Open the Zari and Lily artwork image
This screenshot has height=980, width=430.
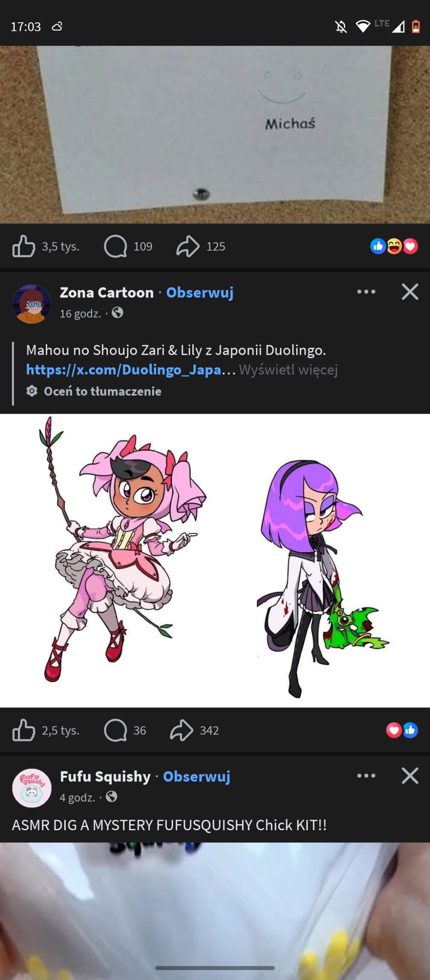[x=215, y=561]
